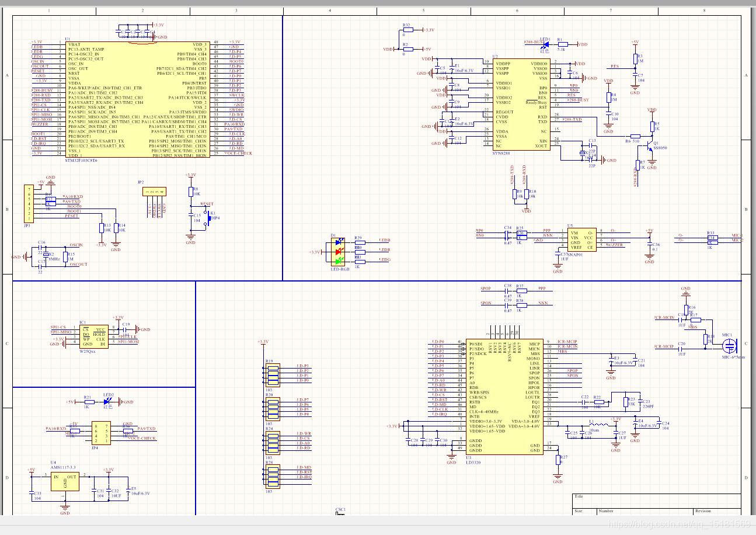756x535 pixels.
Task: Select the LD3320 chip U3 body
Action: click(504, 397)
